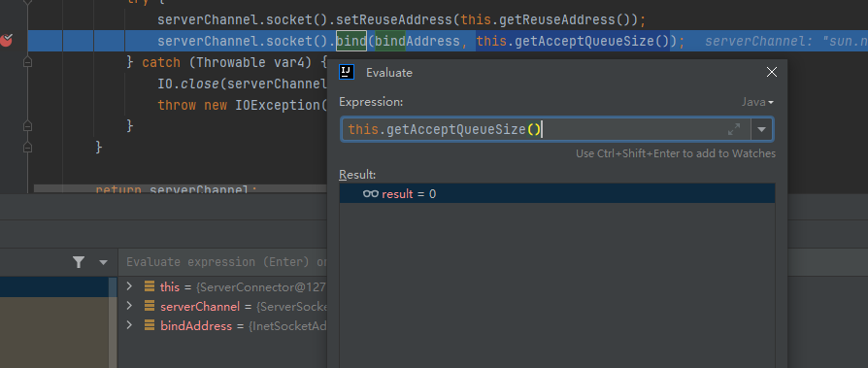Expand the serverChannel variable node
This screenshot has height=368, width=868.
129,306
